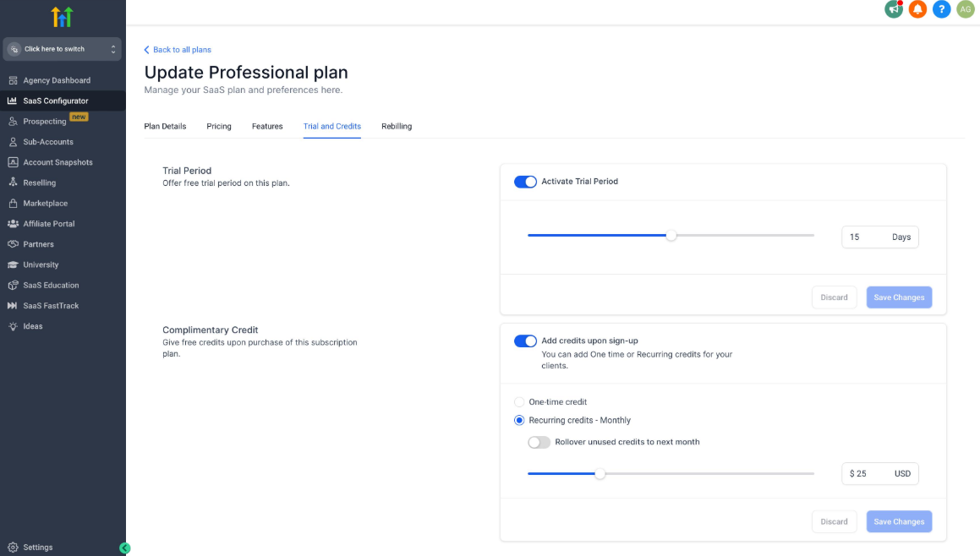Click the Prospecting sidebar icon
Viewport: 980px width, 556px height.
[x=13, y=121]
